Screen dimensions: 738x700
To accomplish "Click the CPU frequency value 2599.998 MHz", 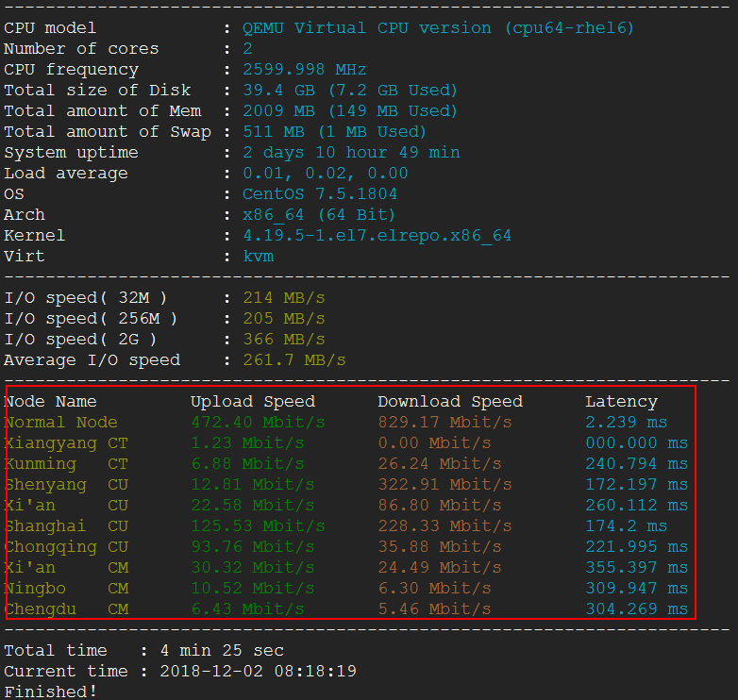I will 304,70.
